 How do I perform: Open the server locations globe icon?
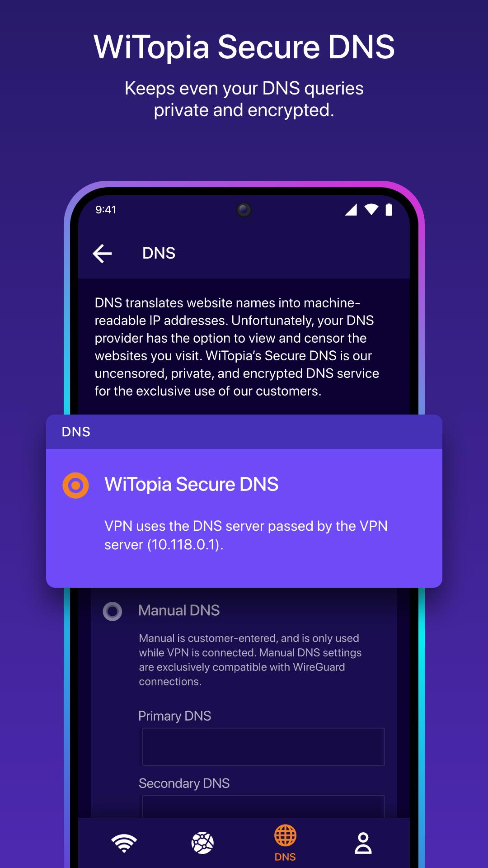(x=202, y=843)
